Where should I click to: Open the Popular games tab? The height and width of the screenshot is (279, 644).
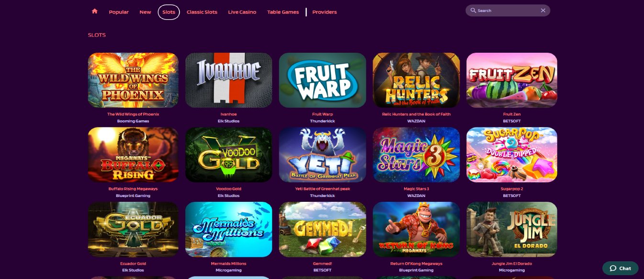pyautogui.click(x=119, y=12)
